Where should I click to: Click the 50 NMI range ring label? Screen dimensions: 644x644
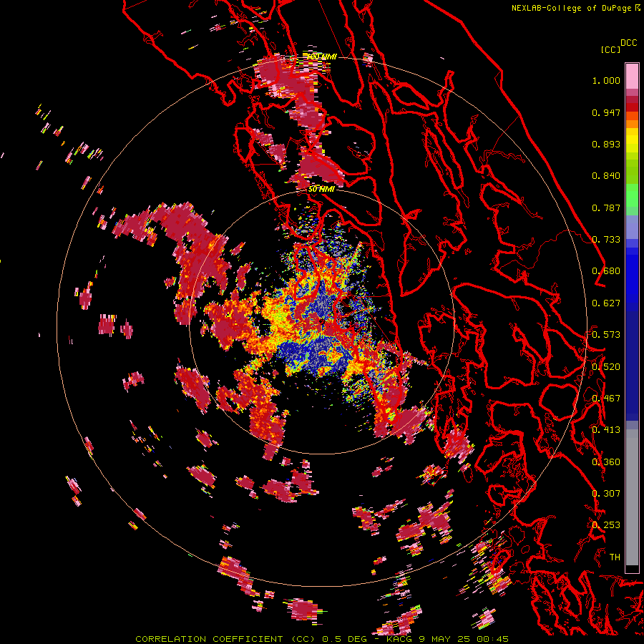coord(321,189)
